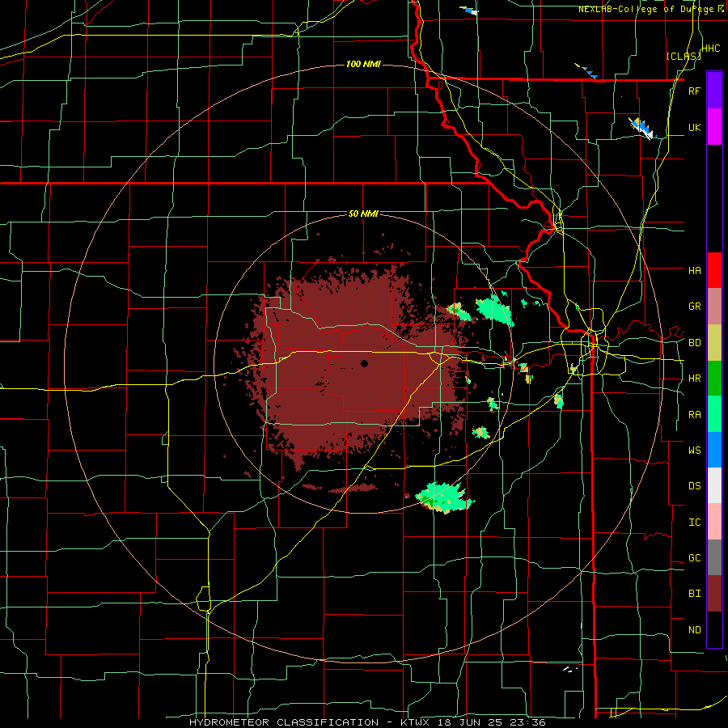Click the HR green legend swatch
This screenshot has width=728, height=728.
point(714,379)
